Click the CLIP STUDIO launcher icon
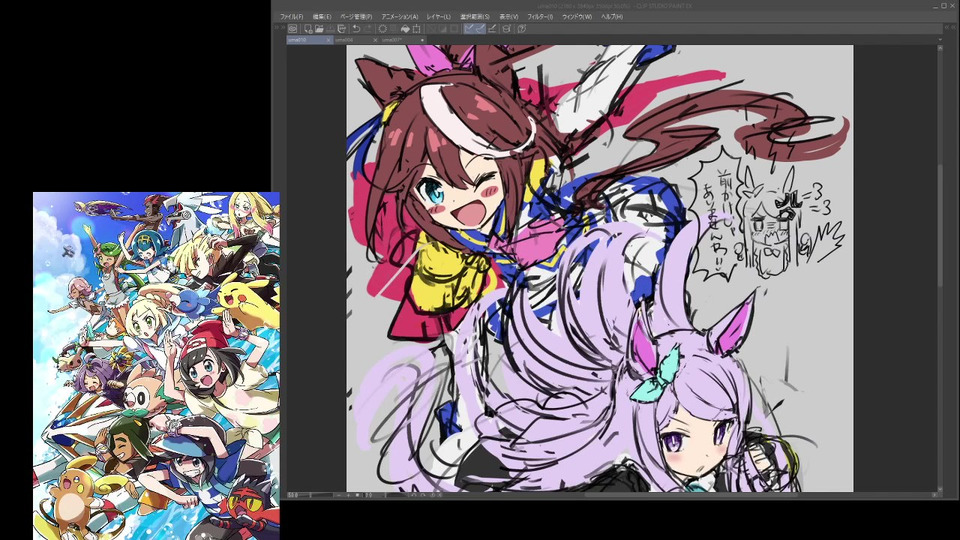Screen dimensions: 960x540 click(293, 29)
